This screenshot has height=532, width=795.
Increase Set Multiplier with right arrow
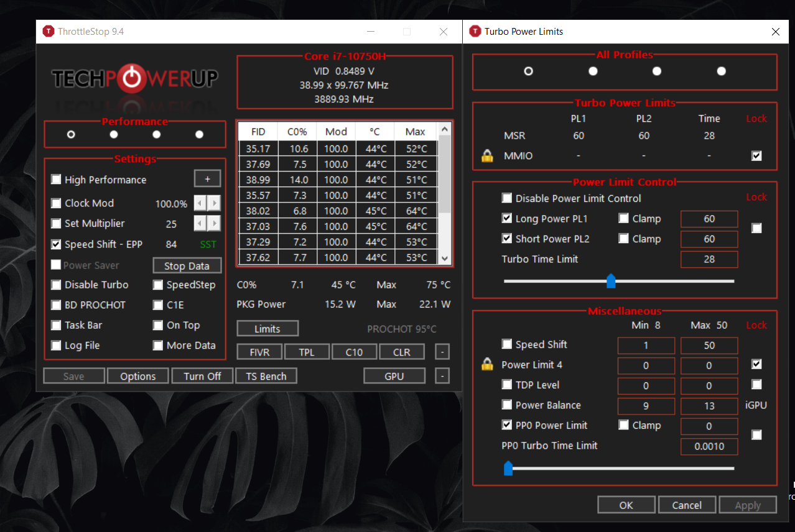pyautogui.click(x=214, y=223)
